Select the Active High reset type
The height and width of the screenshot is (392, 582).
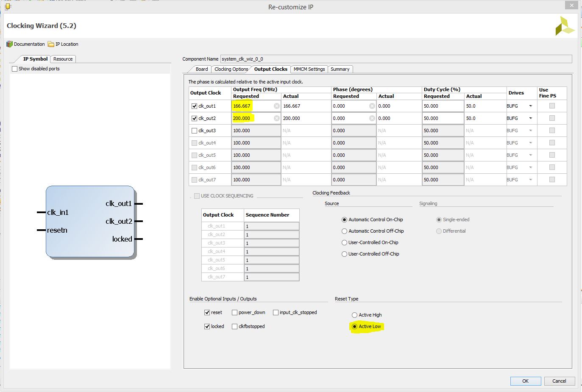pyautogui.click(x=354, y=315)
